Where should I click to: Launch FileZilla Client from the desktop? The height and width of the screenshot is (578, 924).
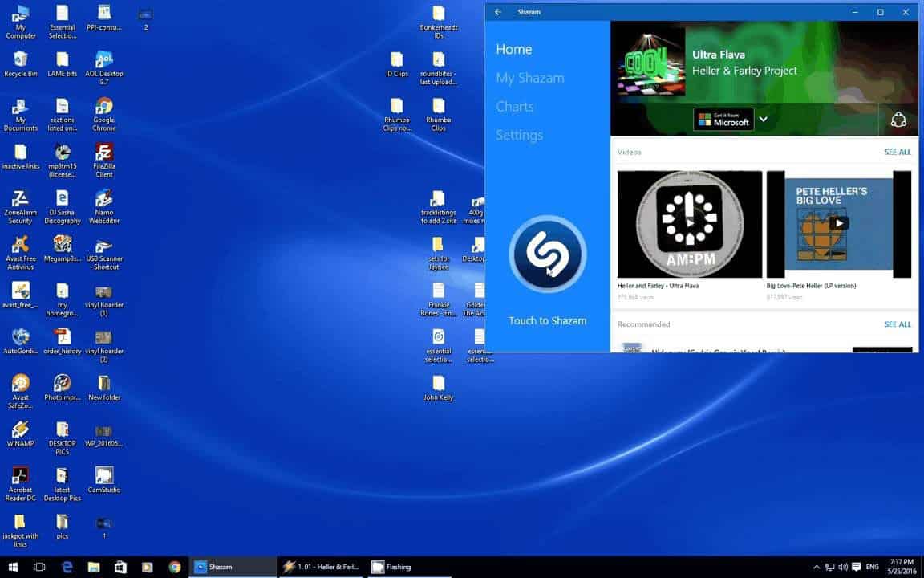pos(103,154)
